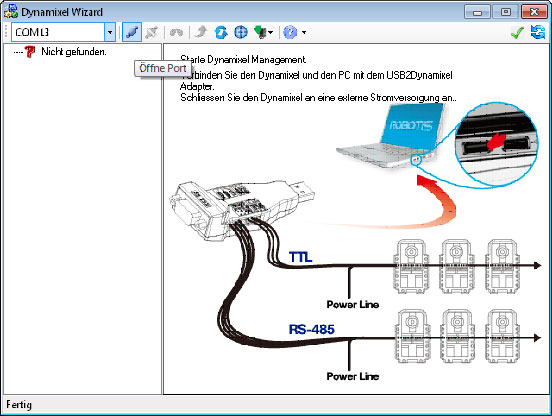Click the blue globe crosshair icon
This screenshot has height=416, width=552.
[241, 32]
